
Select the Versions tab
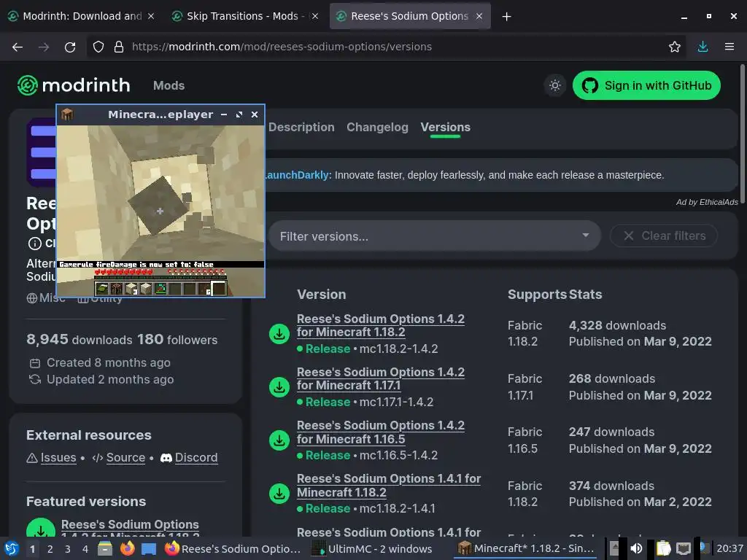[x=446, y=127]
